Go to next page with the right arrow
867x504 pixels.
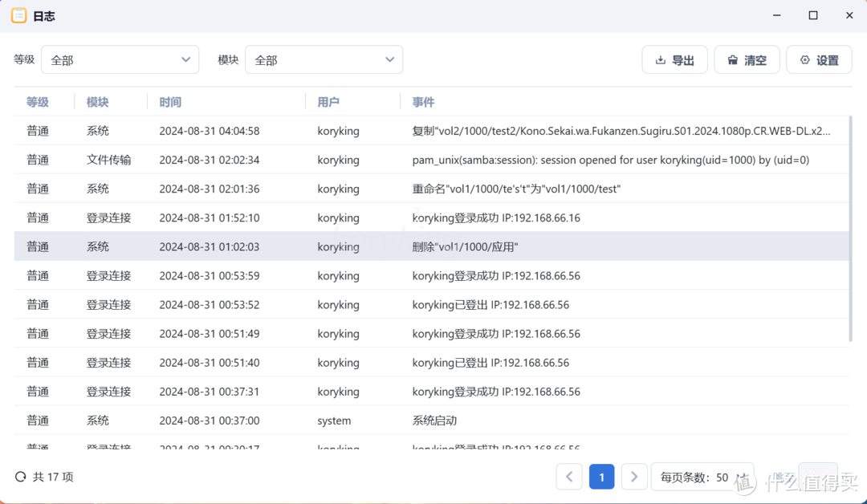(x=634, y=476)
